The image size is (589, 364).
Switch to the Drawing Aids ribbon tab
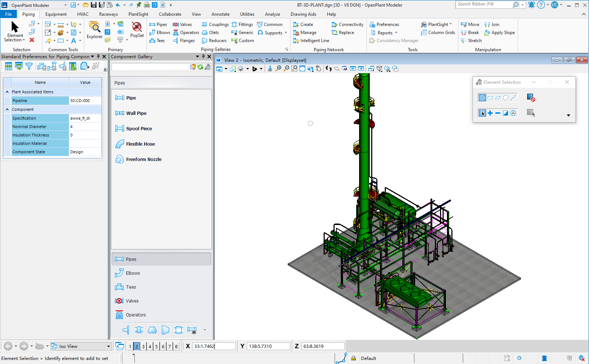[303, 14]
